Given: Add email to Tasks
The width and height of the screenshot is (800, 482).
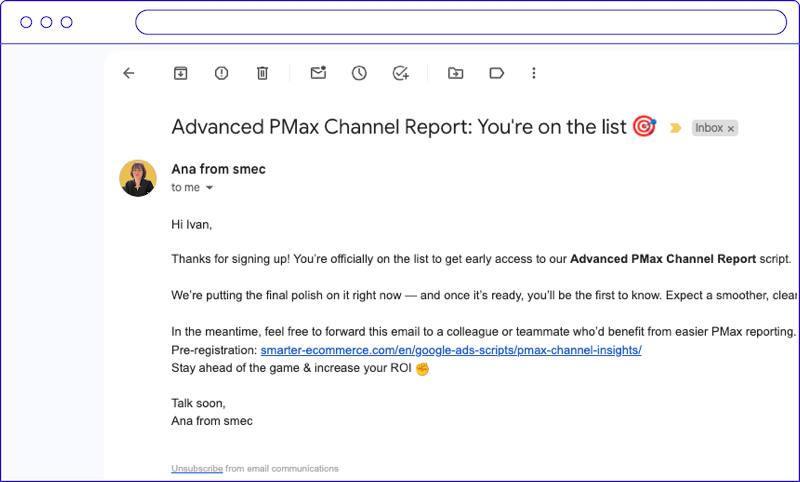Looking at the screenshot, I should (401, 73).
